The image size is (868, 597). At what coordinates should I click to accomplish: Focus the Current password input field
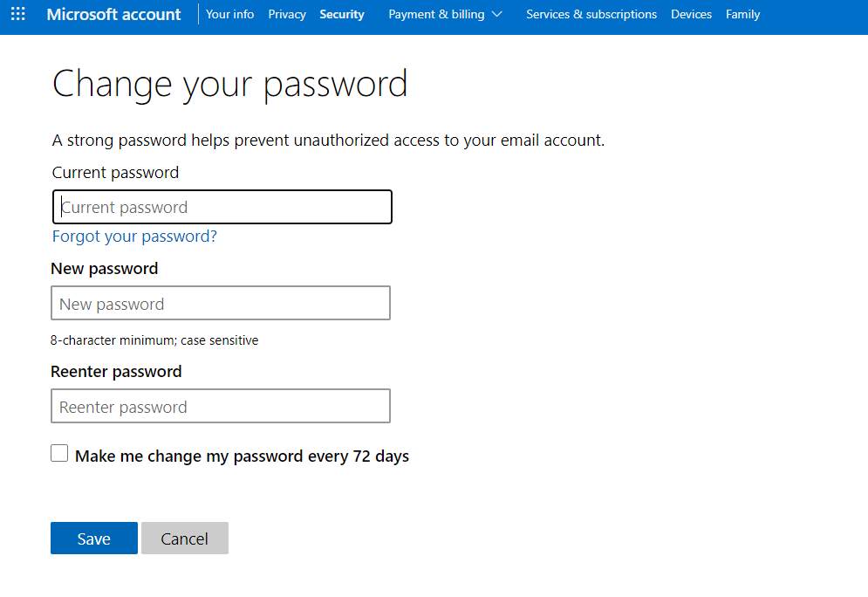[222, 207]
